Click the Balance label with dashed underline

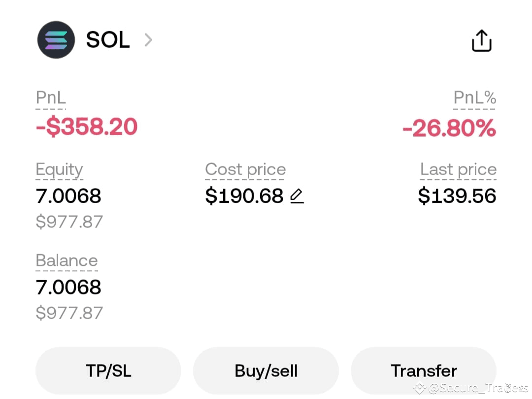tap(66, 260)
